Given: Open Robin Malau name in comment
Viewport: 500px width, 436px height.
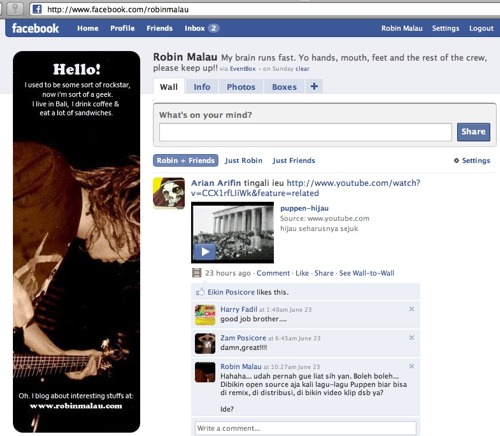Looking at the screenshot, I should (x=241, y=366).
